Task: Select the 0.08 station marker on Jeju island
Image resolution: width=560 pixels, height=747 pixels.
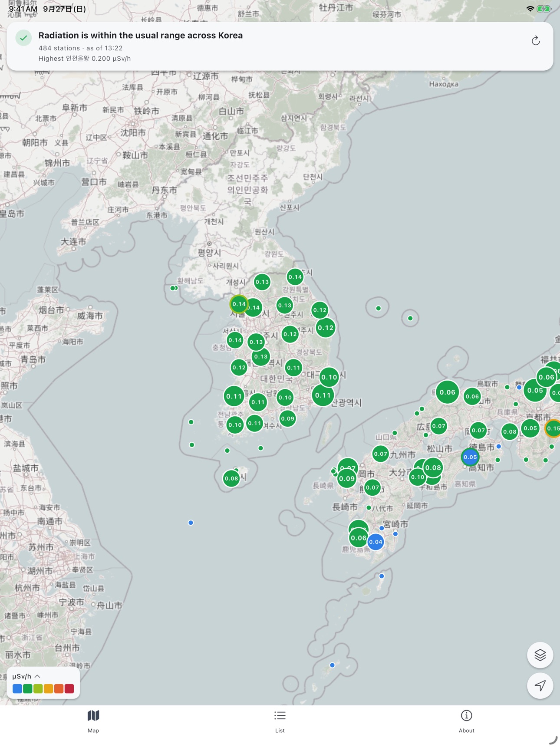Action: coord(231,478)
